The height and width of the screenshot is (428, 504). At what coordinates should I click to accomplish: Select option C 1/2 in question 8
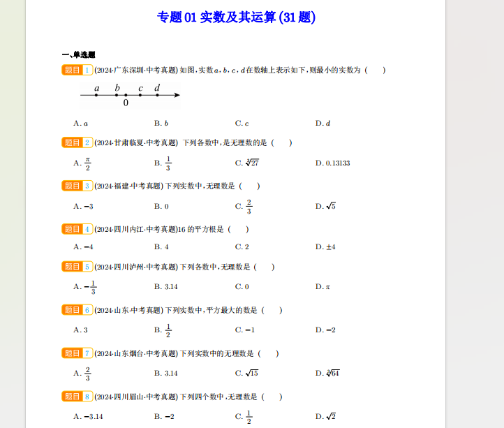click(244, 417)
